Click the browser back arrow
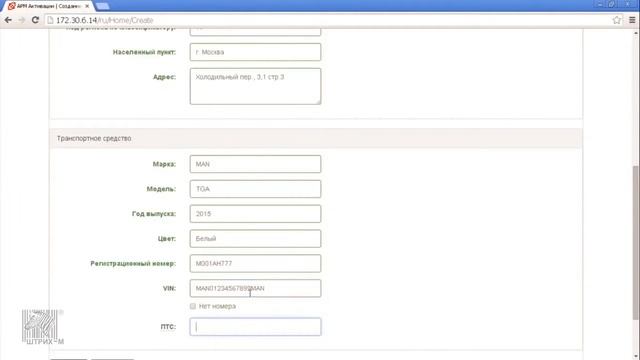The height and width of the screenshot is (360, 640). [8, 20]
